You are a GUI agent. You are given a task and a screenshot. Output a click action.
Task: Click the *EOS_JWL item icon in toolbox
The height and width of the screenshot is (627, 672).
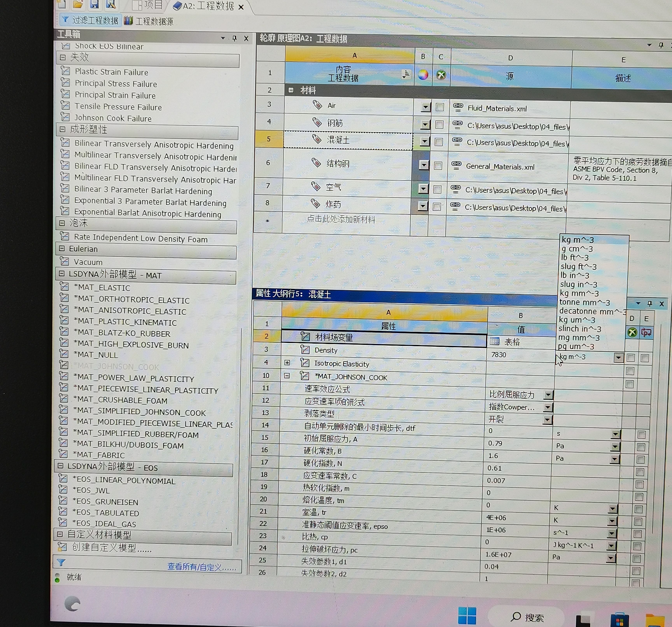[x=63, y=489]
